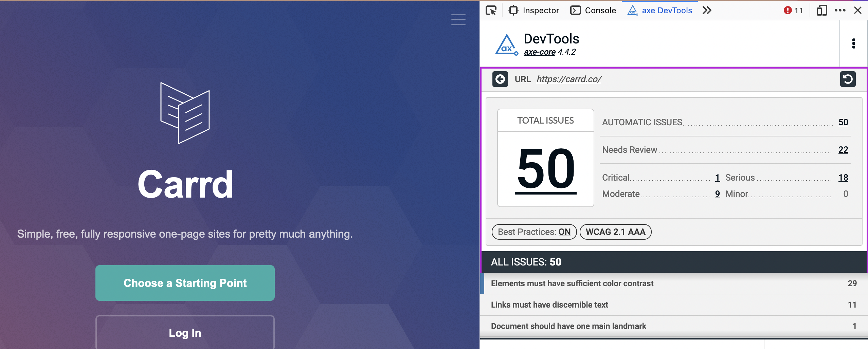Filter by Moderate issues count 9
Viewport: 868px width, 349px height.
click(x=718, y=194)
